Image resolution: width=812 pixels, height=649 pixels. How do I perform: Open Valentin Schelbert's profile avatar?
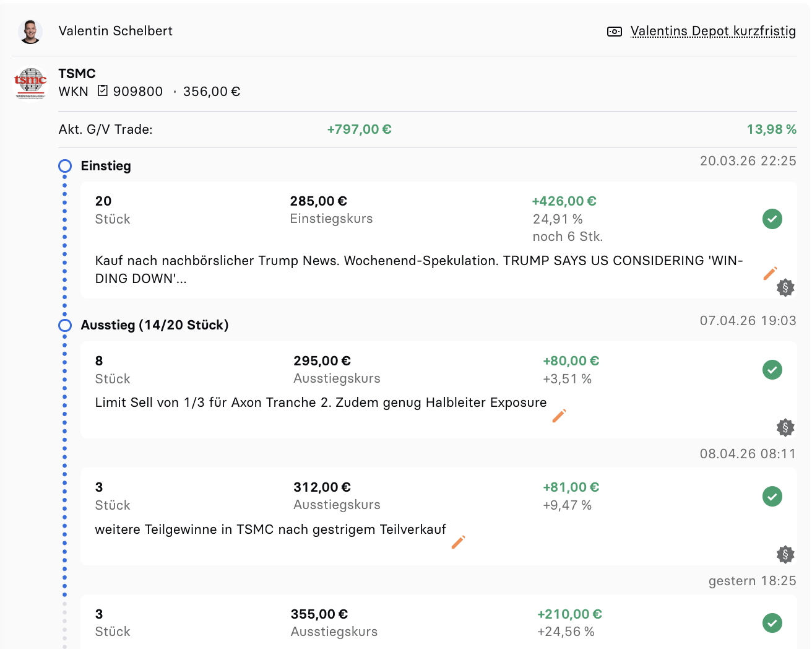click(30, 31)
